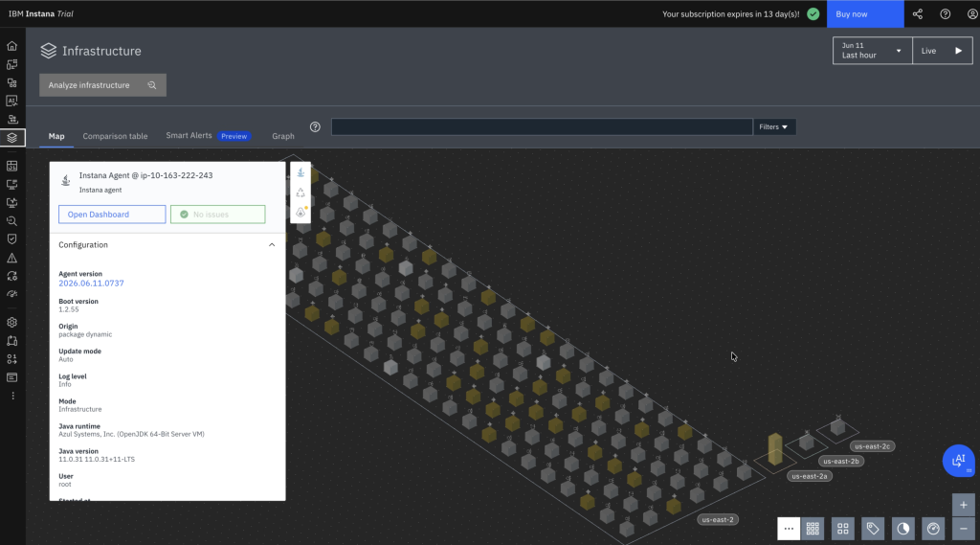Image resolution: width=980 pixels, height=545 pixels.
Task: Select the tall yellow host tower in us-east-2a
Action: 775,448
